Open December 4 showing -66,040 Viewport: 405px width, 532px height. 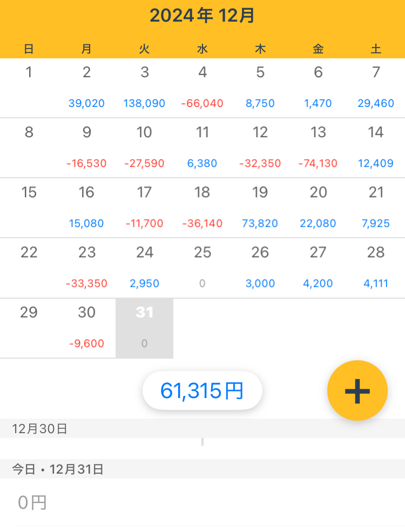[202, 88]
